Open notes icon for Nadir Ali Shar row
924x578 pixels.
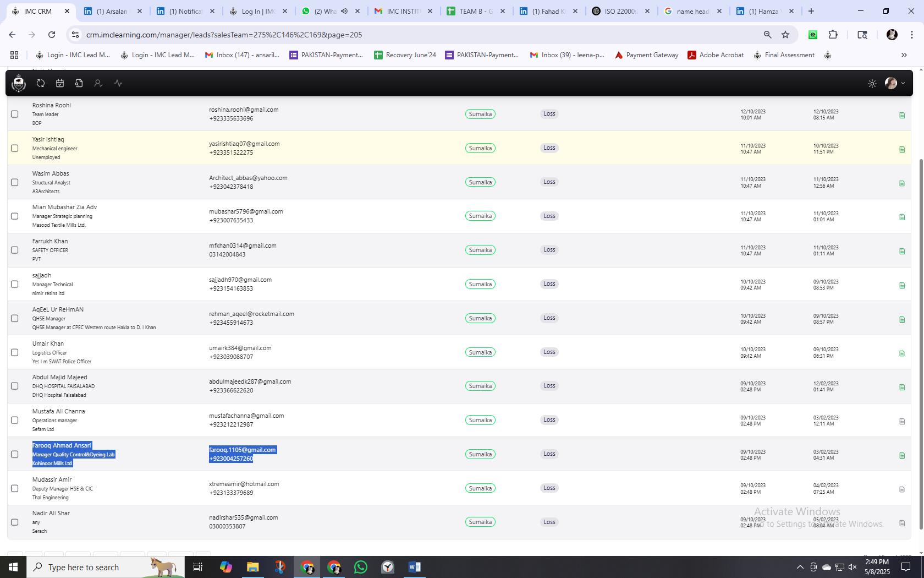click(x=902, y=523)
